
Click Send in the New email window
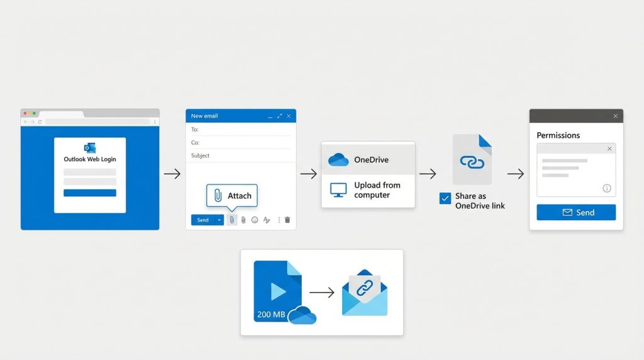(203, 220)
